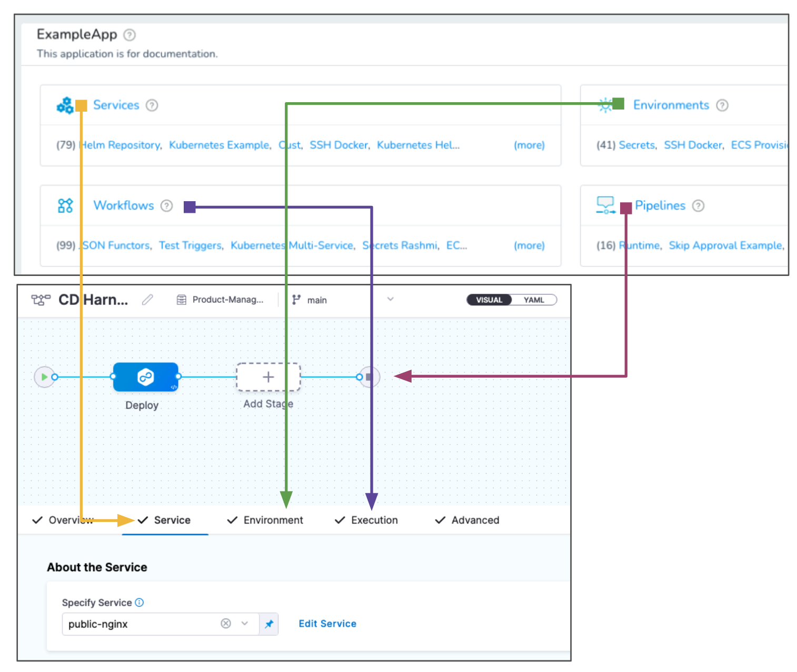Image resolution: width=797 pixels, height=672 pixels.
Task: Click the CD Harn... pipeline title
Action: point(93,300)
